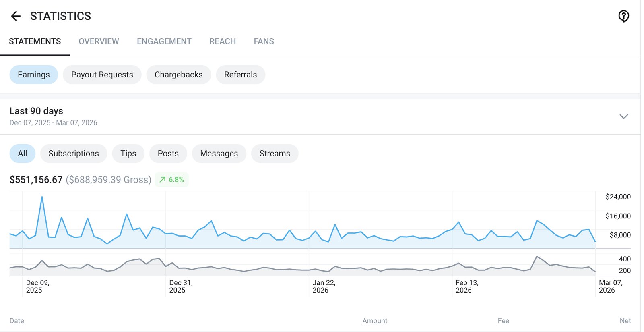This screenshot has height=332, width=644.
Task: Click the 400 axis value
Action: pos(625,259)
